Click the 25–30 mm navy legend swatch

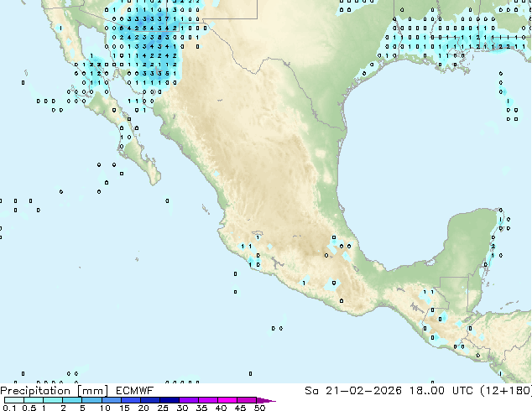(x=169, y=400)
